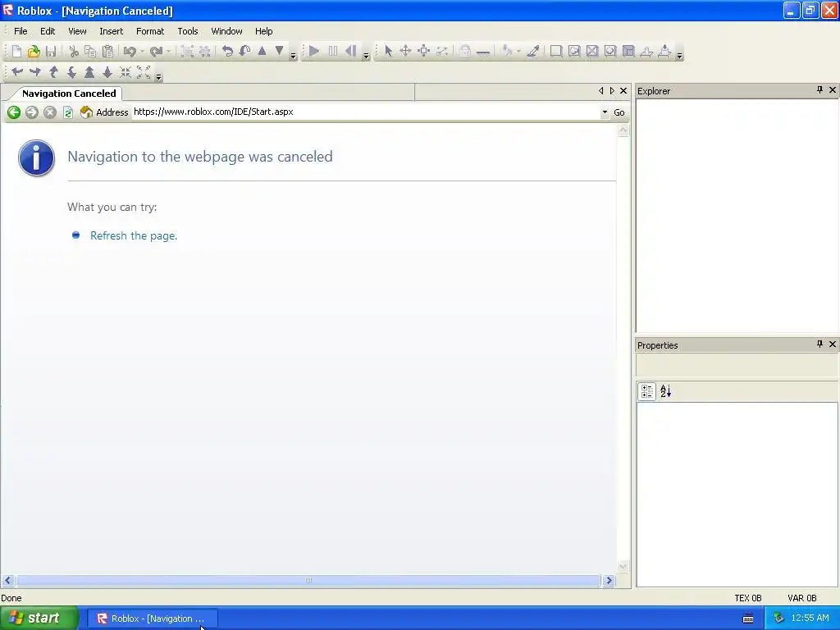This screenshot has width=840, height=630.
Task: Click the browser Refresh page icon
Action: click(x=68, y=112)
